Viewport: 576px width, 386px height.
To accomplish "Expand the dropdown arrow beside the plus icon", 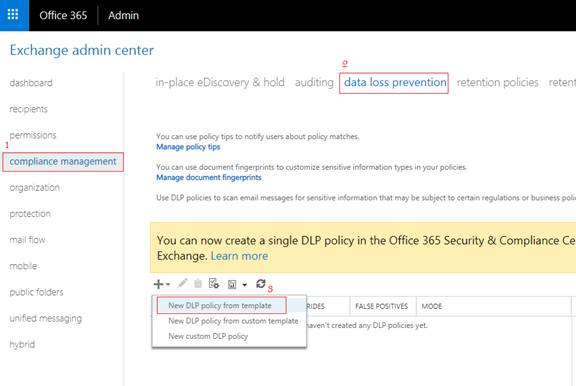I will [x=168, y=284].
